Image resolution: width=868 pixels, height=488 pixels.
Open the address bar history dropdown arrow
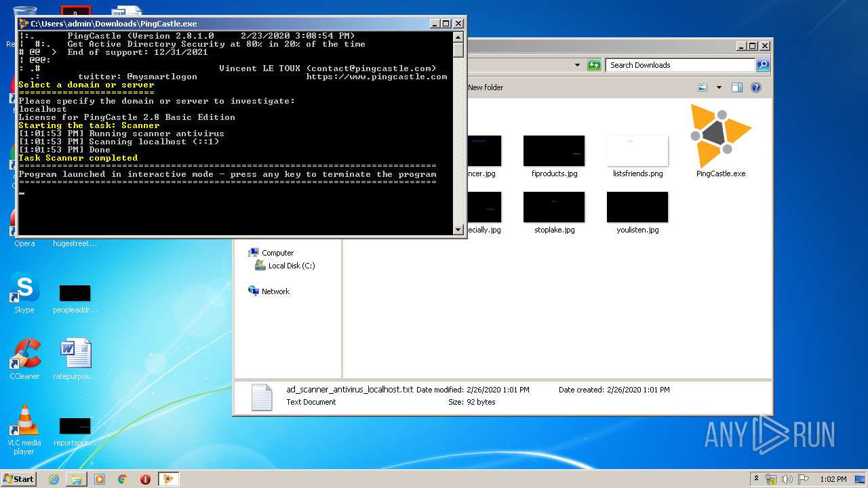(577, 65)
